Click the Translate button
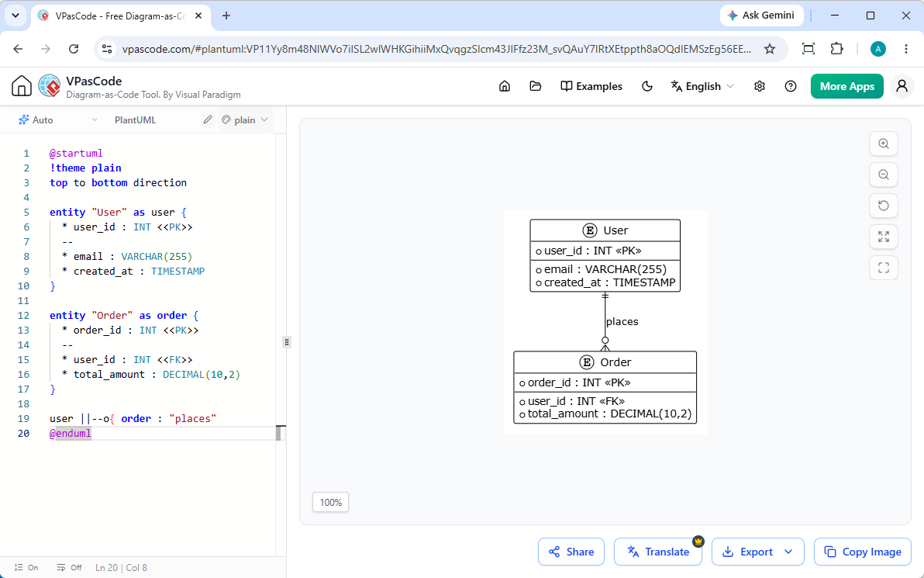 (x=657, y=552)
